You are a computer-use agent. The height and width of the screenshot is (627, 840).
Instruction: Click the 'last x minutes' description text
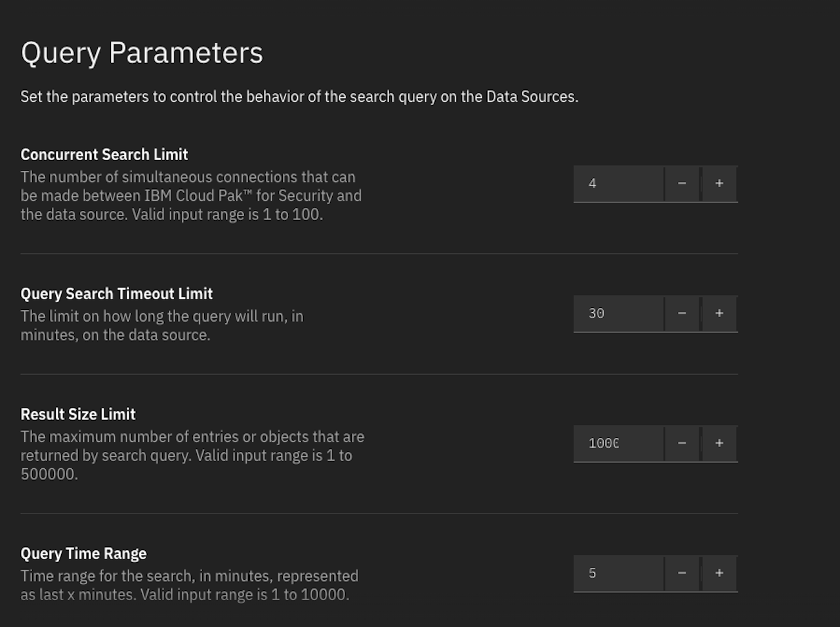pyautogui.click(x=190, y=586)
